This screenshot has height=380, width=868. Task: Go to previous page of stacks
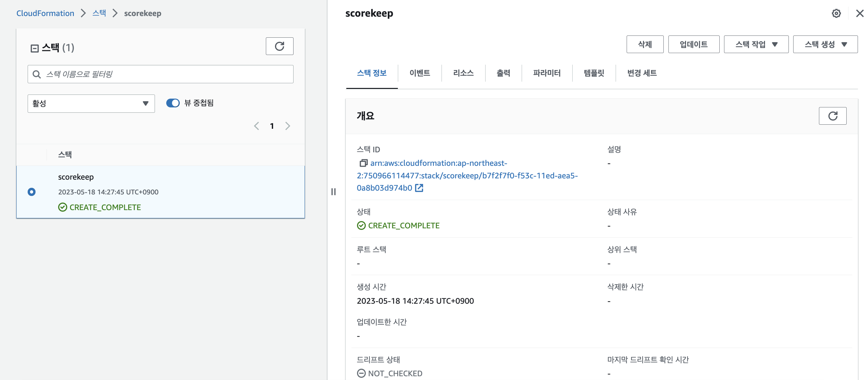coord(256,126)
